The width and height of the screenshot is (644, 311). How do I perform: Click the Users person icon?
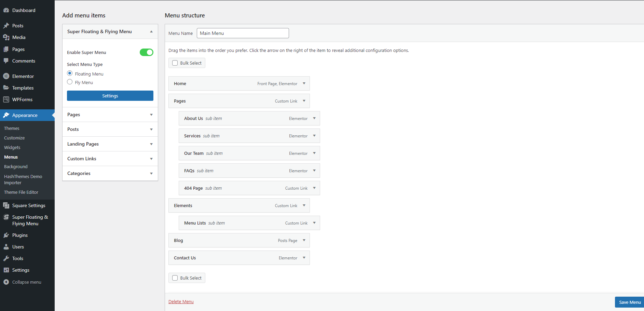[6, 247]
